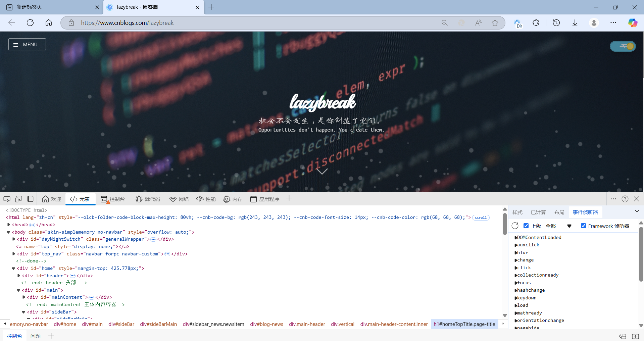
Task: Click the quick view dock icon at bottom right
Action: 623,336
